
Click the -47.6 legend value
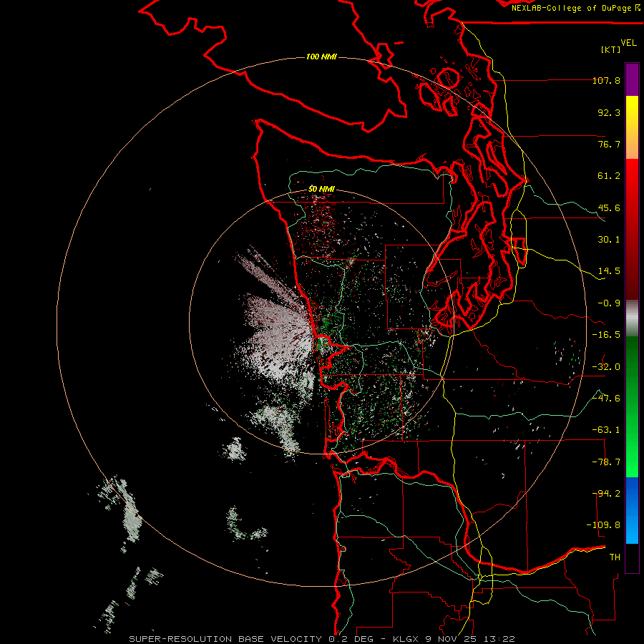tap(606, 399)
